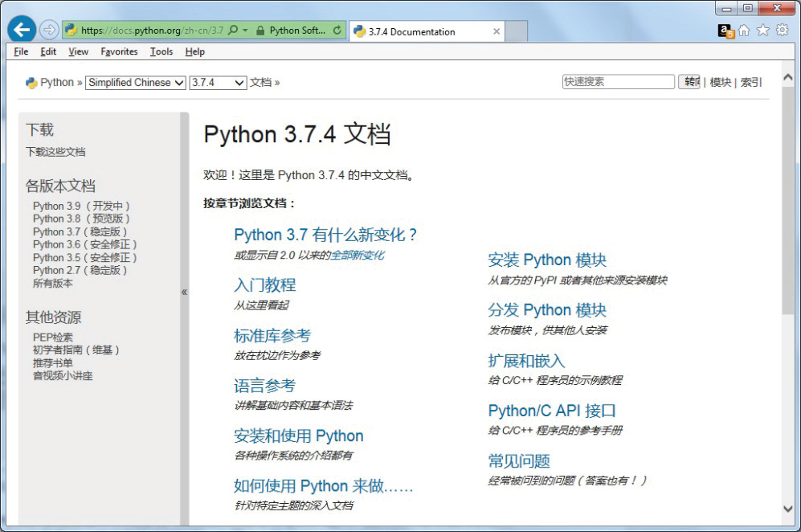The width and height of the screenshot is (801, 532).
Task: Click the scrollbar up arrow
Action: pos(787,78)
